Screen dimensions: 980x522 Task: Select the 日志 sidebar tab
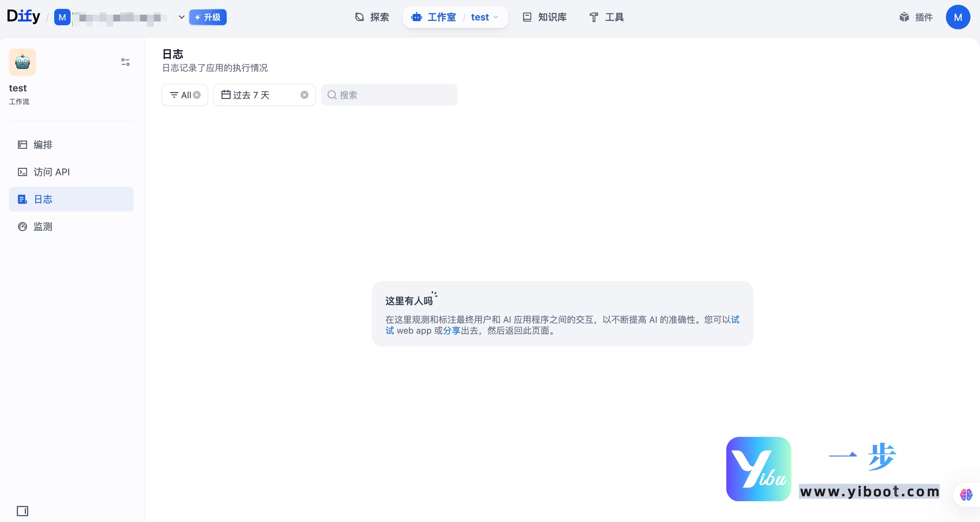pyautogui.click(x=43, y=199)
